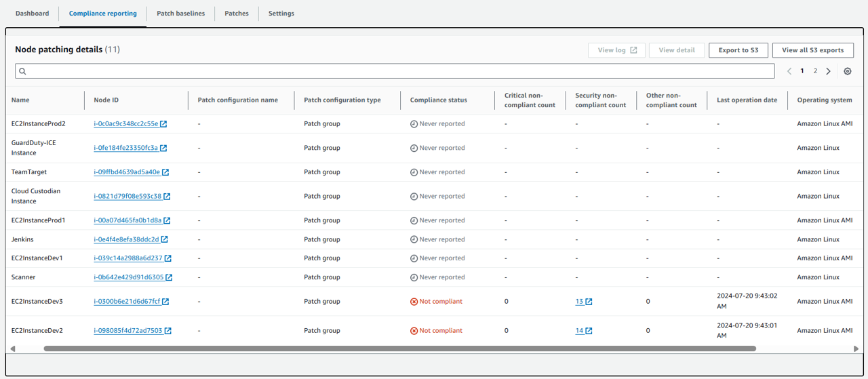Click external link icon beside Scanner node ID
Viewport: 868px width, 379px height.
tap(169, 277)
